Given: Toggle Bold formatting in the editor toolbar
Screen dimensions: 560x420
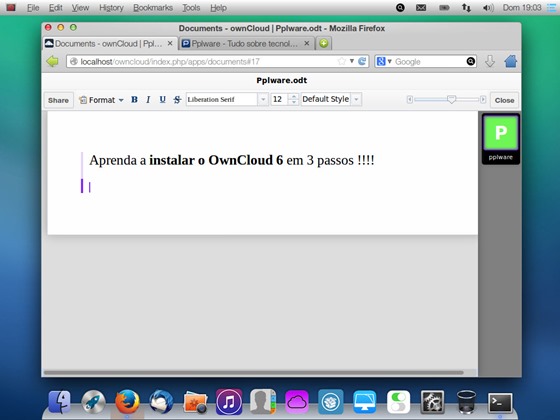Looking at the screenshot, I should 134,100.
